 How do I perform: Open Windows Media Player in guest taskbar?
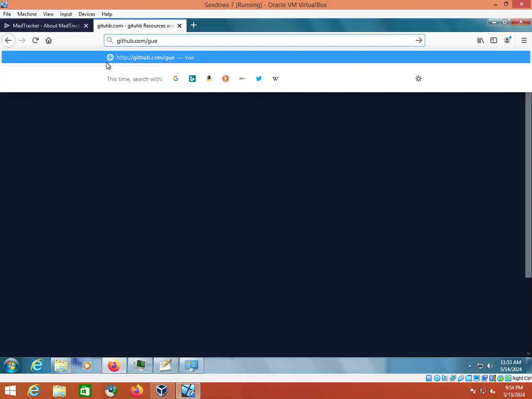tap(87, 366)
